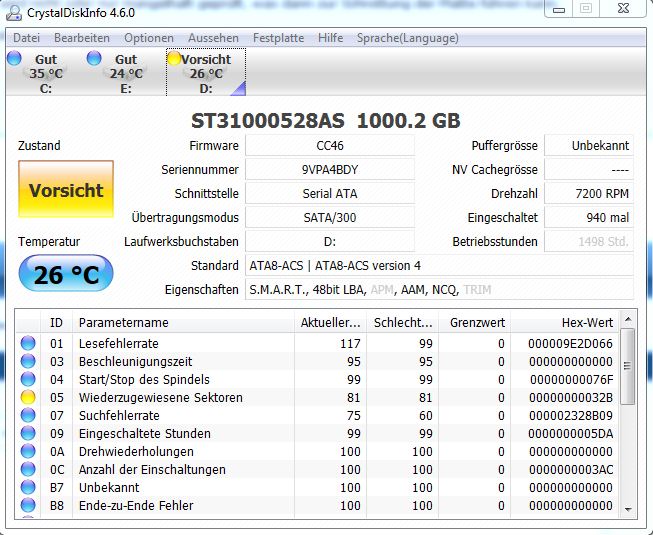
Task: Click blue status icon for Unbekannt row B7
Action: 28,487
